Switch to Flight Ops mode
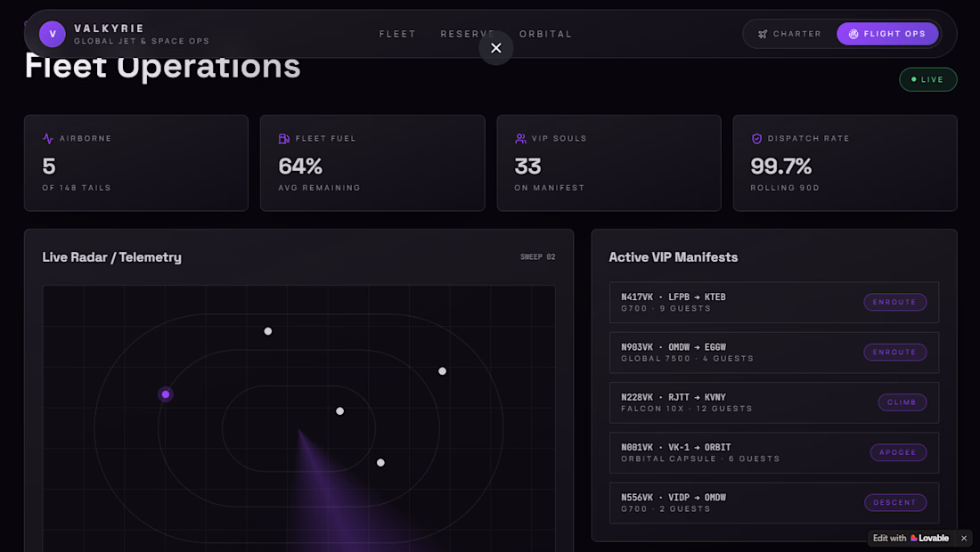 (887, 34)
